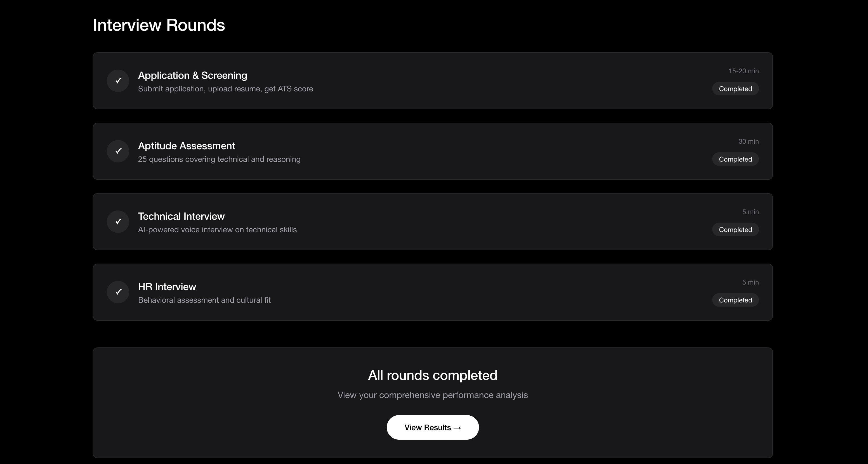Image resolution: width=868 pixels, height=464 pixels.
Task: Select the Completed badge on Application & Screening
Action: pyautogui.click(x=735, y=89)
